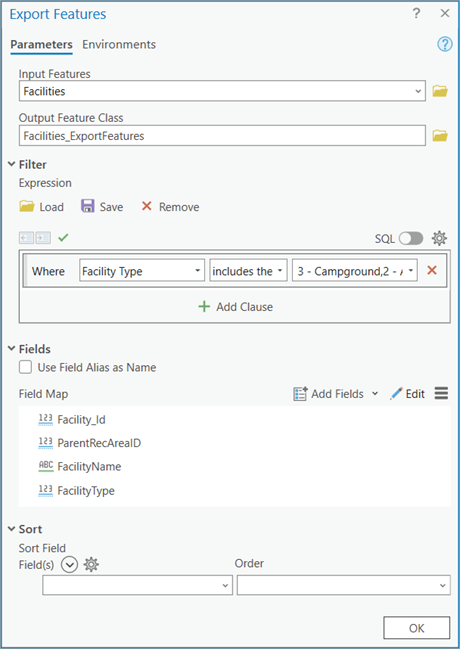The image size is (460, 649).
Task: Enable Use Field Alias as Name
Action: pyautogui.click(x=25, y=367)
